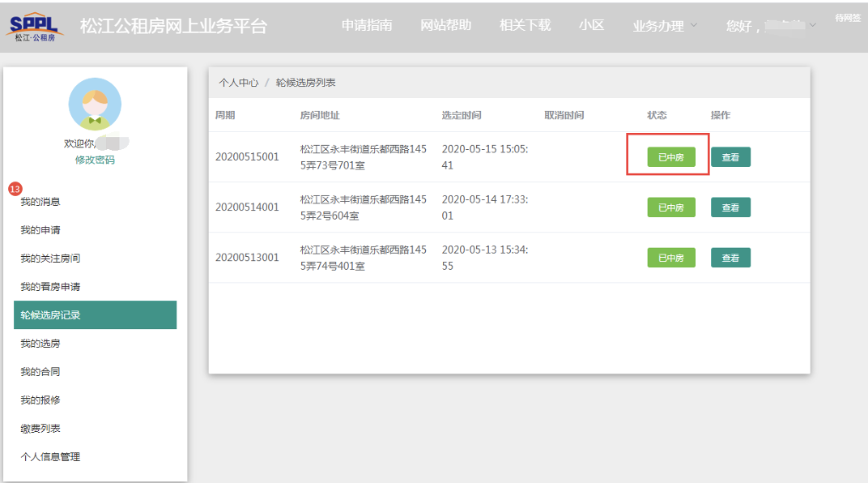
Task: Click the user avatar image
Action: point(95,105)
